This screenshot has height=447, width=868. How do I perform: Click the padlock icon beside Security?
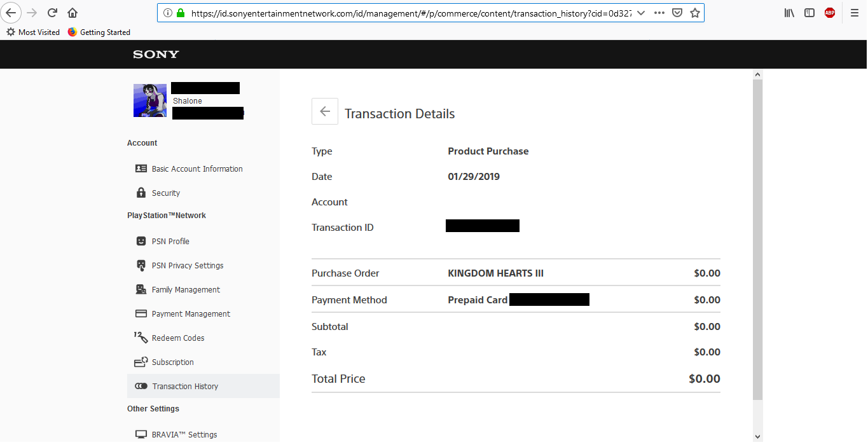(141, 193)
